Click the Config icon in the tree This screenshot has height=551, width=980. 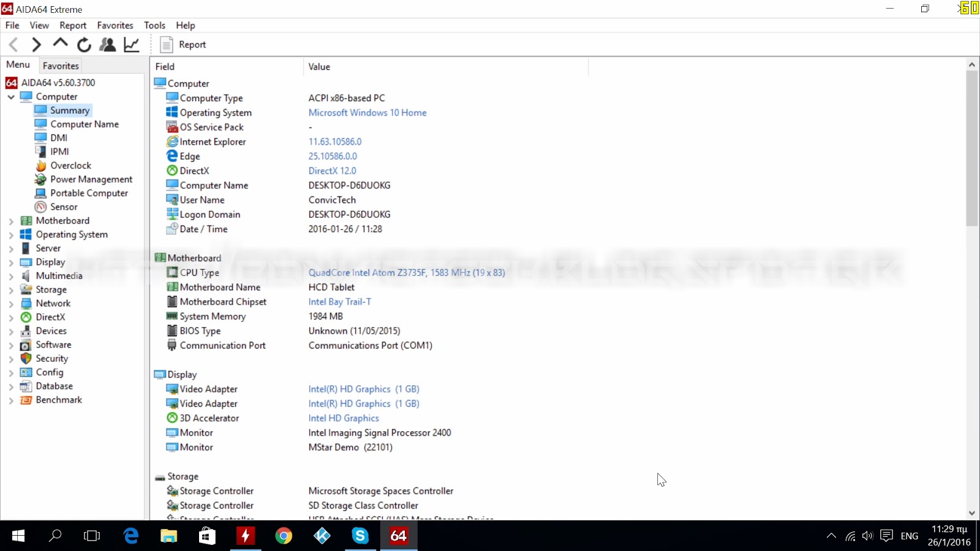(x=26, y=372)
